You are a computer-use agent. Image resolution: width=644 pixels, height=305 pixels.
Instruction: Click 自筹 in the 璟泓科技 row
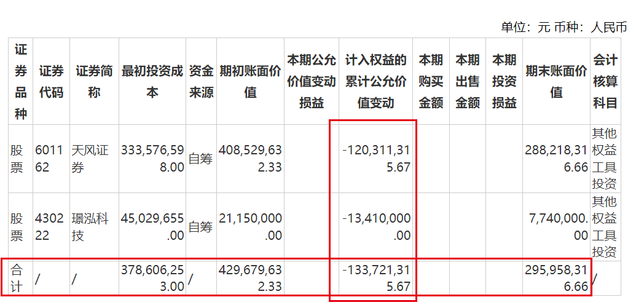pyautogui.click(x=200, y=227)
